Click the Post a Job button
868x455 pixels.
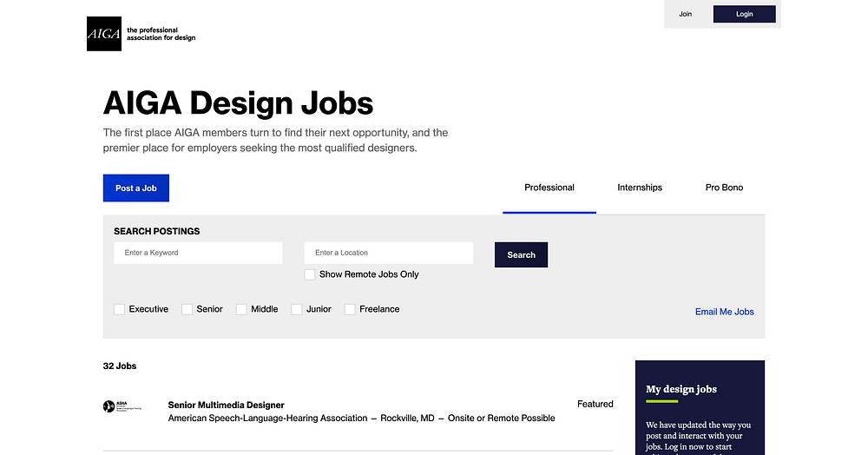tap(136, 188)
